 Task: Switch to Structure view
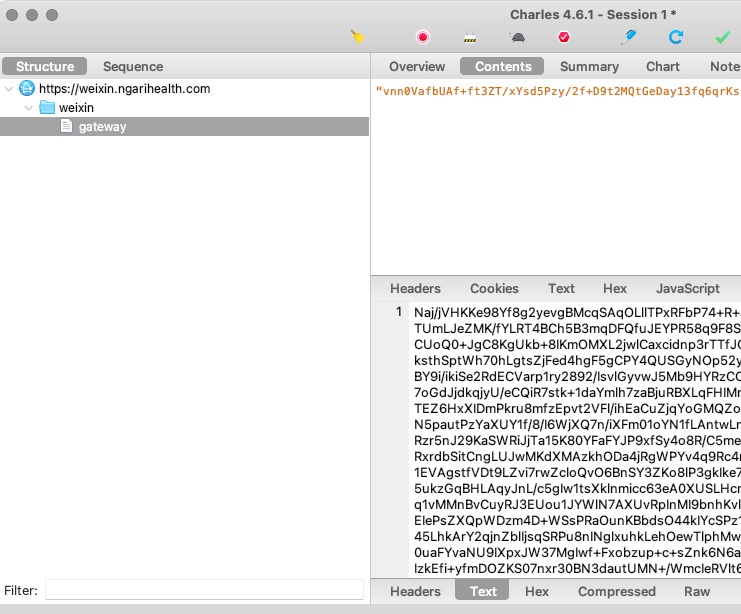click(45, 67)
